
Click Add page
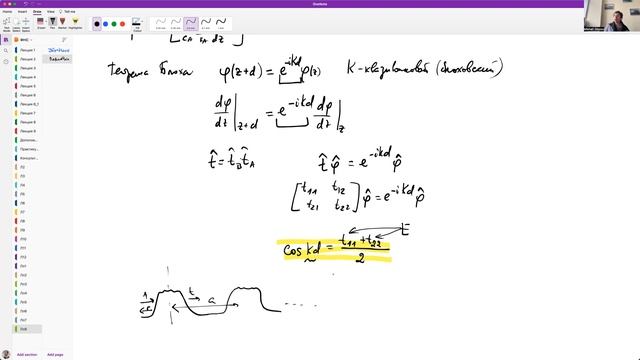tap(55, 355)
